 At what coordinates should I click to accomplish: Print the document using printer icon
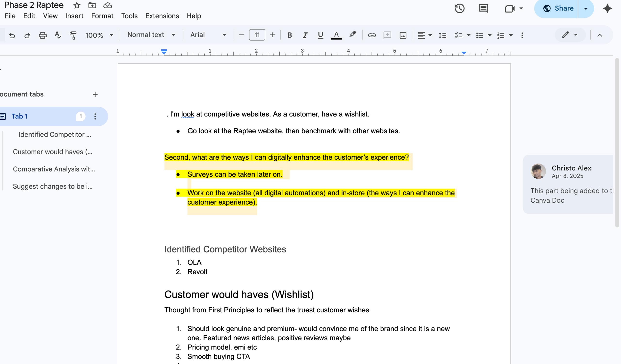coord(43,35)
